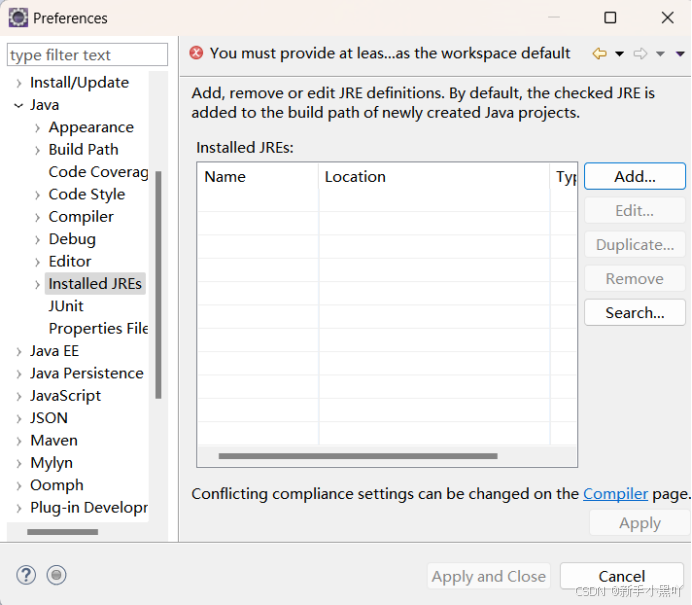Click the tree vertical scrollbar thumb
Viewport: 692px width, 605px height.
(x=158, y=285)
